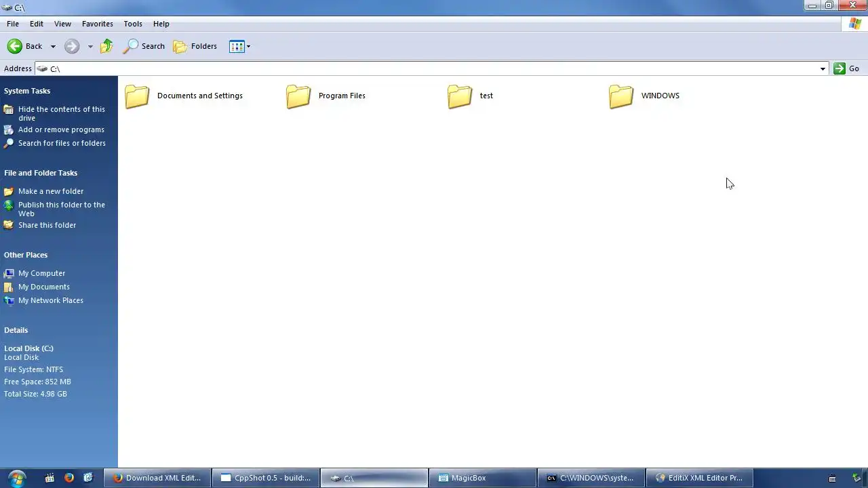Screen dimensions: 868x488
Task: Click Publish this folder to the Web
Action: click(x=62, y=209)
